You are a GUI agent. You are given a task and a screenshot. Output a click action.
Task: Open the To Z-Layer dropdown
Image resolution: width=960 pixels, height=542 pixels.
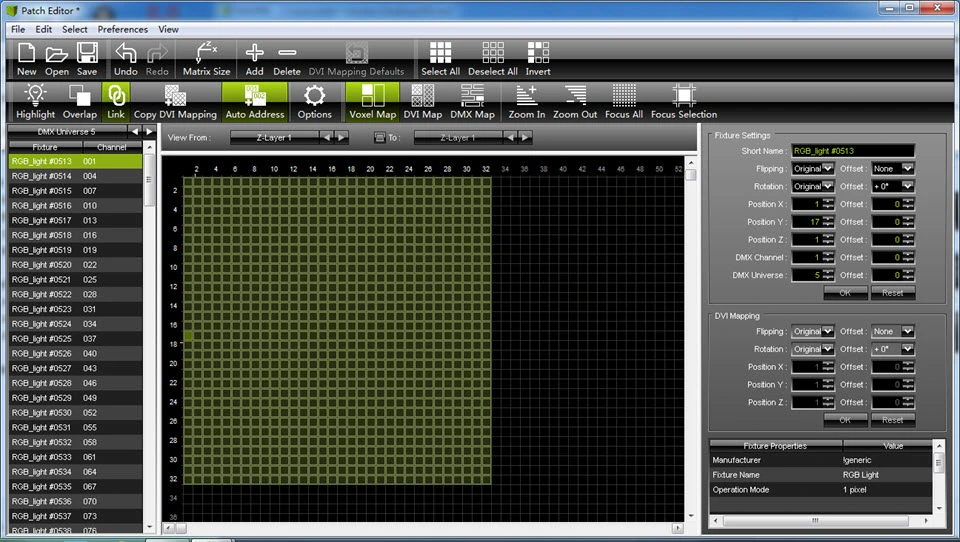pos(458,138)
